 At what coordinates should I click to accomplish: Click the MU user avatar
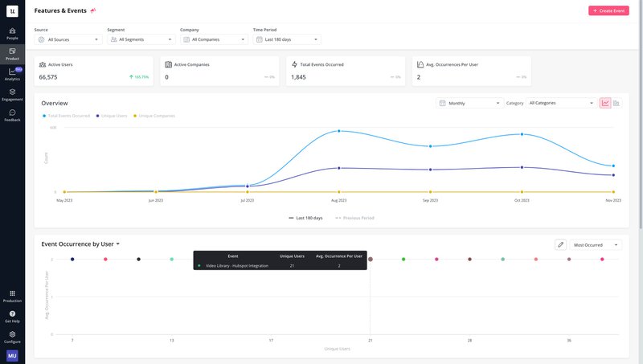12,355
